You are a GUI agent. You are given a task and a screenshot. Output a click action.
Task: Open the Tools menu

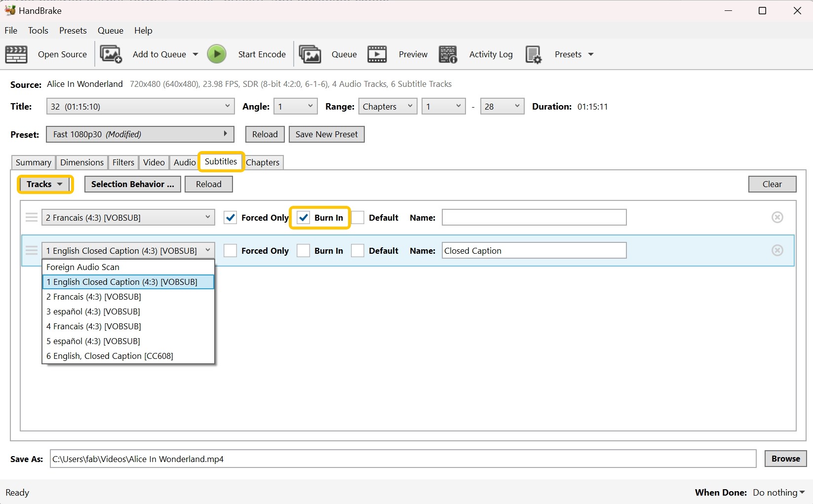click(x=38, y=30)
